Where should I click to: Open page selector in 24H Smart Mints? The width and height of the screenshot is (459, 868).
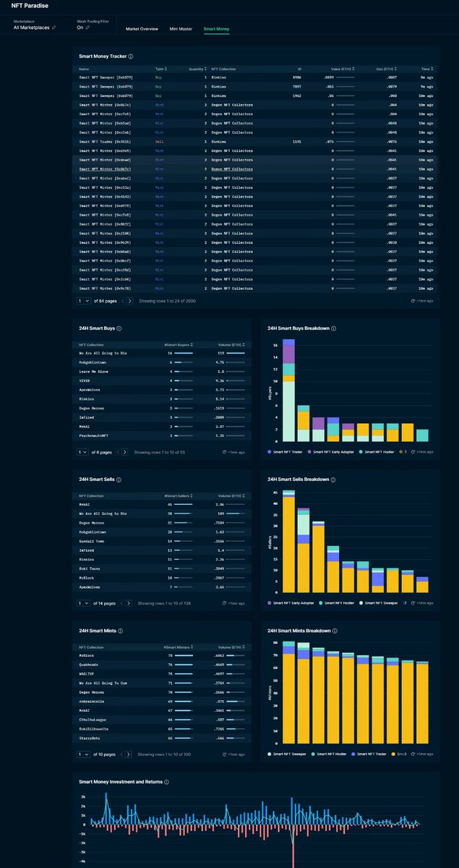point(85,754)
